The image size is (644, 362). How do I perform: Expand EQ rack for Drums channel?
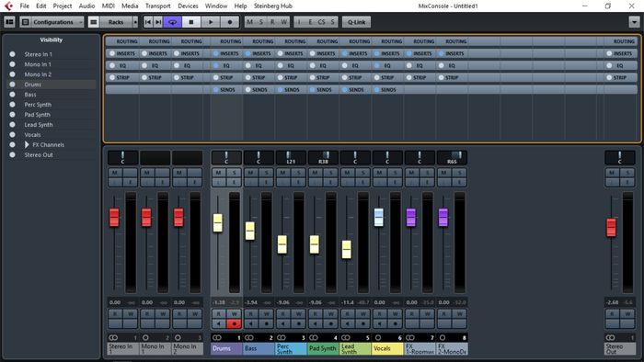coord(226,65)
